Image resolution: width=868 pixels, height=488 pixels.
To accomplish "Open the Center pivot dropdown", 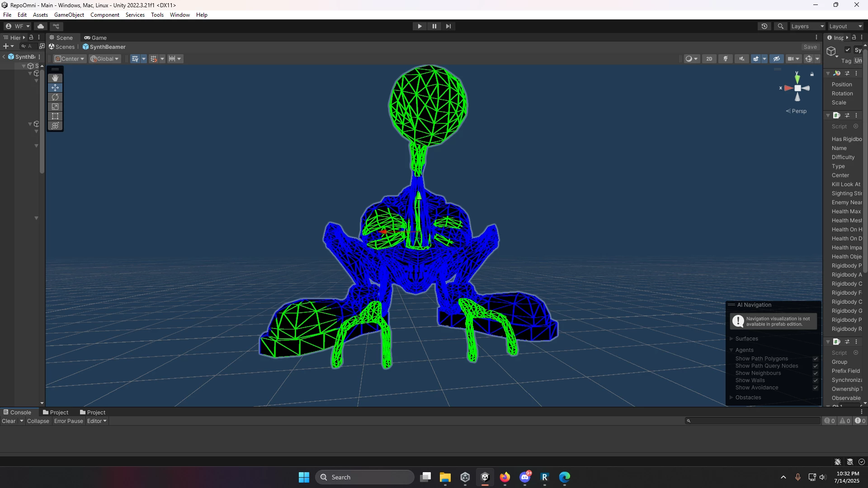I will click(70, 59).
